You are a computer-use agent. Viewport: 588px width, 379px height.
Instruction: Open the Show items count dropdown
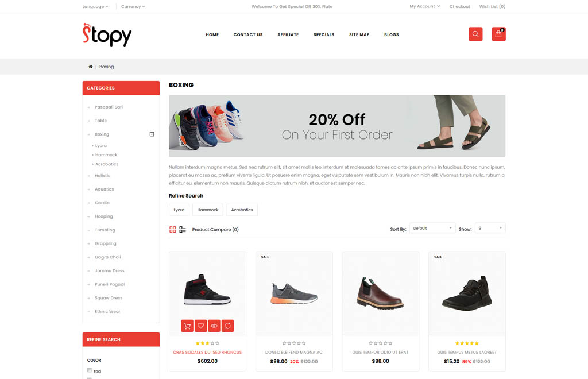[490, 228]
